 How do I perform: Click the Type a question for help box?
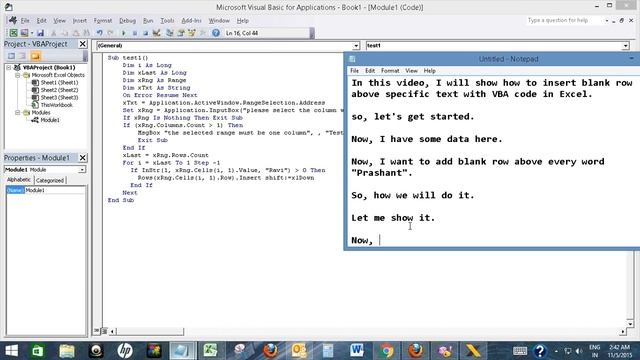coord(563,20)
